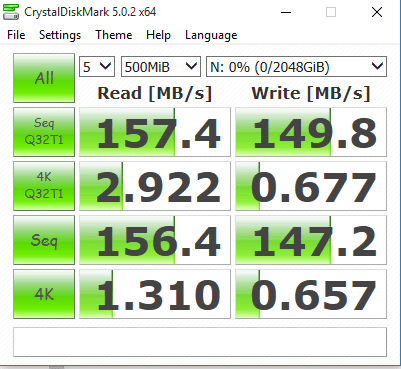Click the CrystalDiskMark title bar icon

tap(11, 12)
